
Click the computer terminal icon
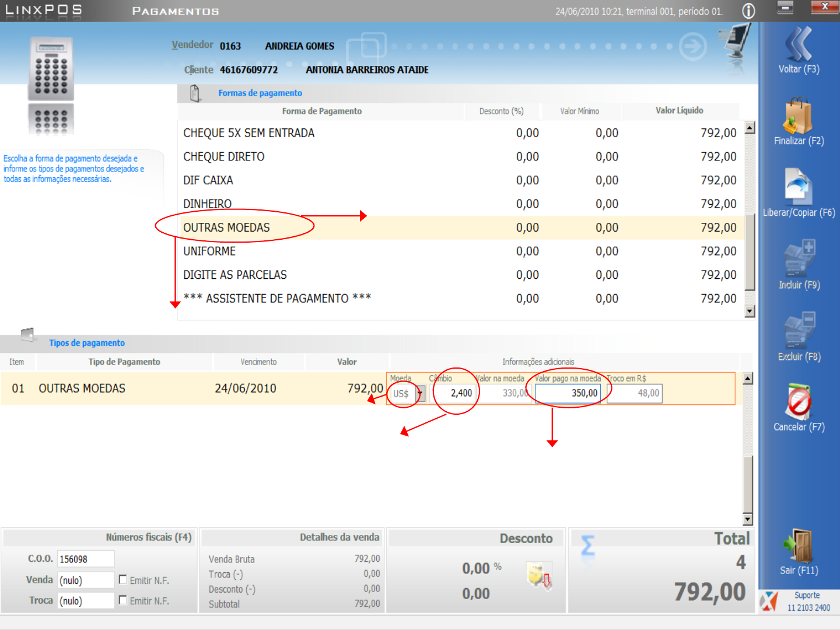coord(736,41)
